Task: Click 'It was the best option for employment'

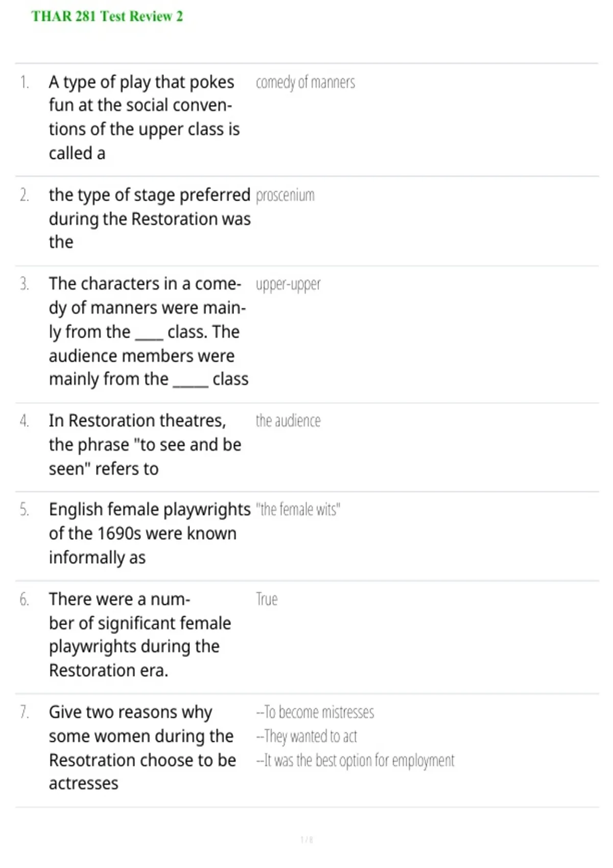Action: [355, 760]
